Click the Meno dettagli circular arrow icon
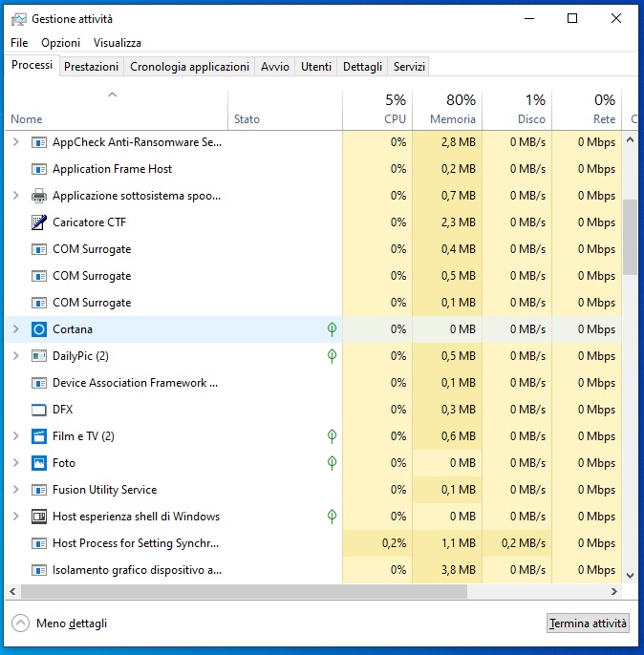 pos(20,623)
